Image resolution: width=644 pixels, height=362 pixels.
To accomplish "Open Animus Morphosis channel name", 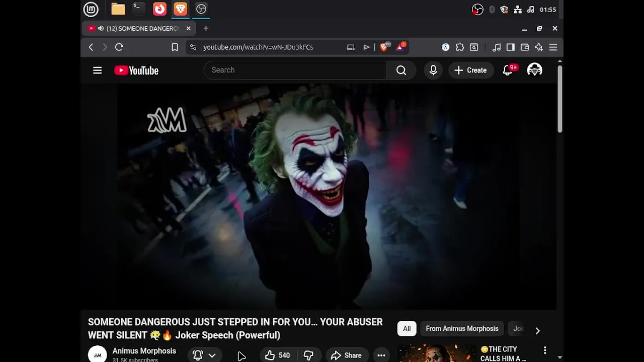I will pyautogui.click(x=144, y=351).
